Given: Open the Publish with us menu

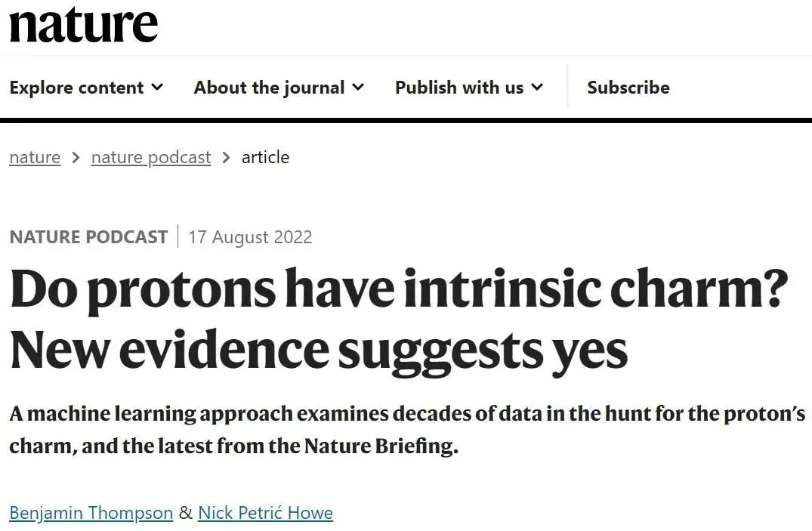Looking at the screenshot, I should [459, 88].
